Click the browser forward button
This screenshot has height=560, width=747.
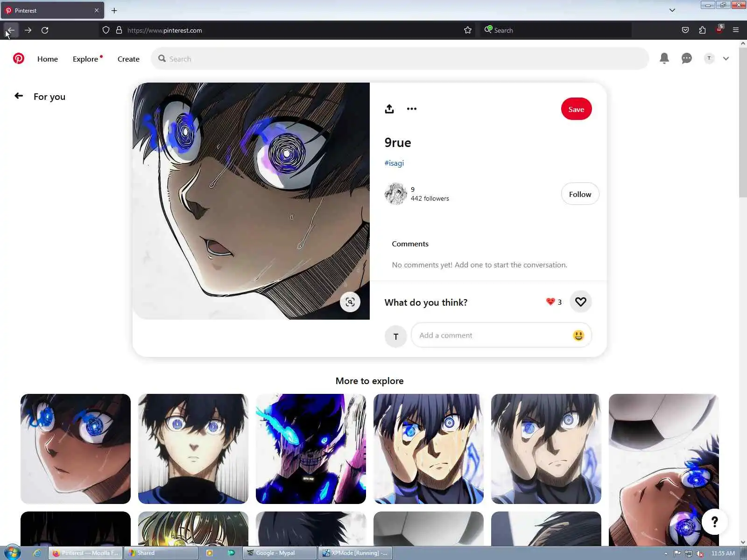[x=28, y=30]
